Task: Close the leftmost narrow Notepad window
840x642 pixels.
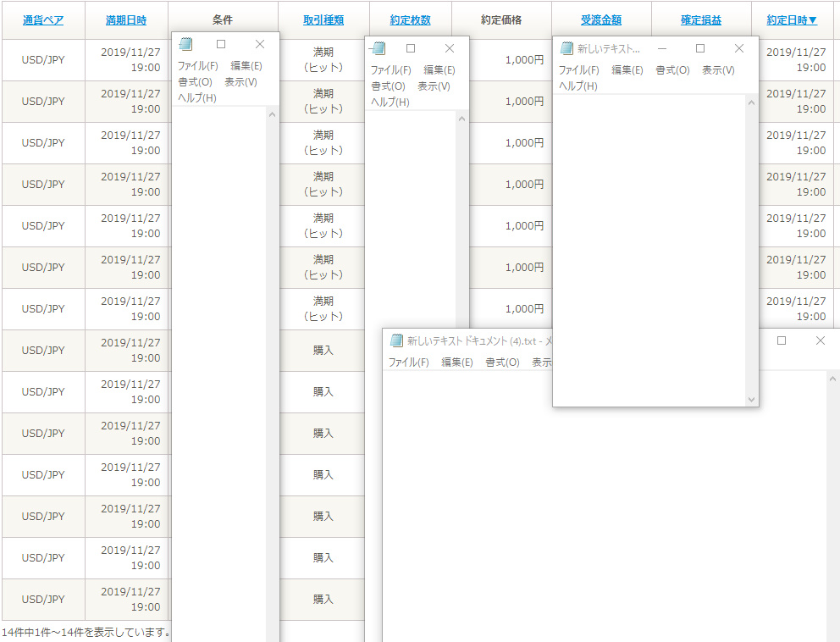Action: point(260,44)
